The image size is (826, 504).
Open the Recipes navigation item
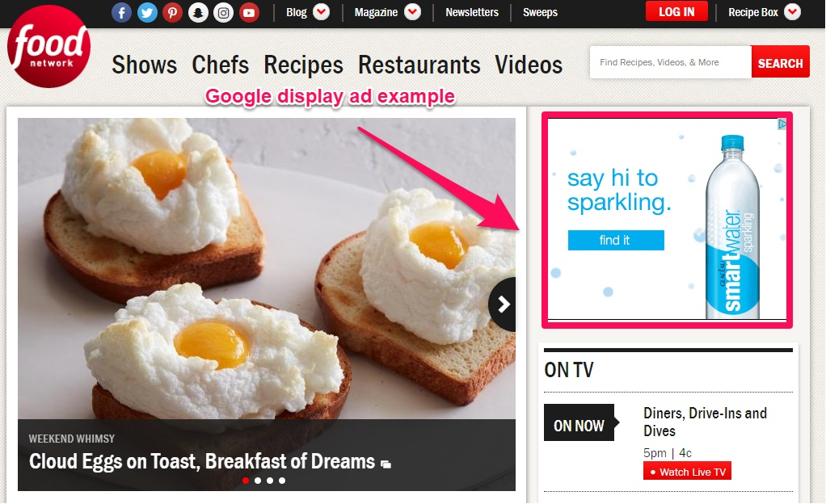point(303,65)
